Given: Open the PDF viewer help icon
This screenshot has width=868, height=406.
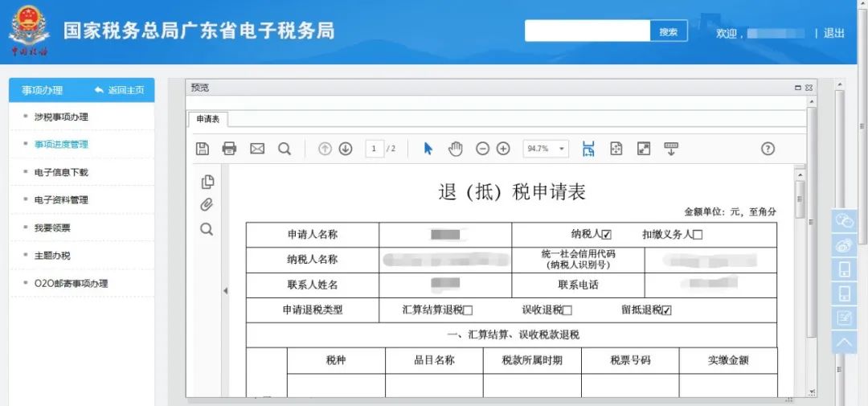Looking at the screenshot, I should click(768, 149).
